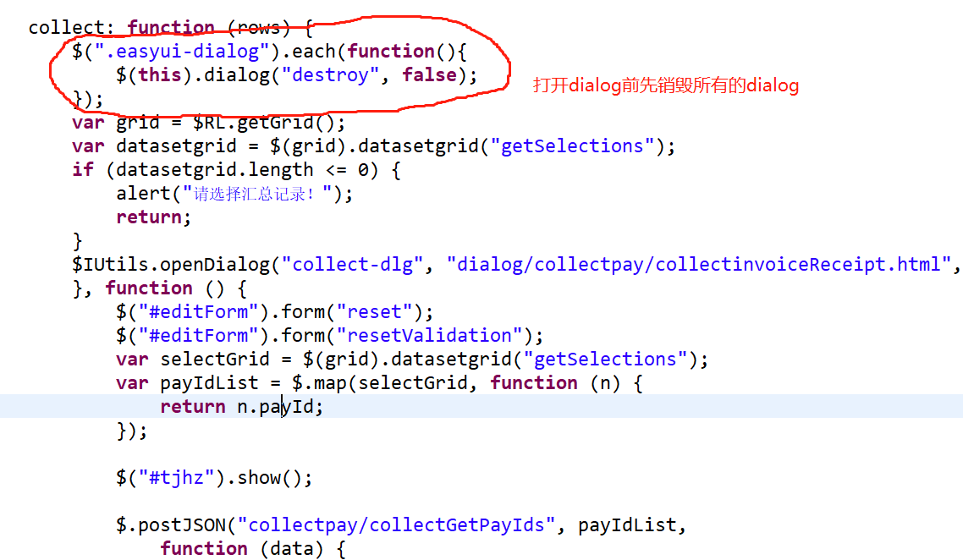Click 'function (data) {' callback line

253,549
